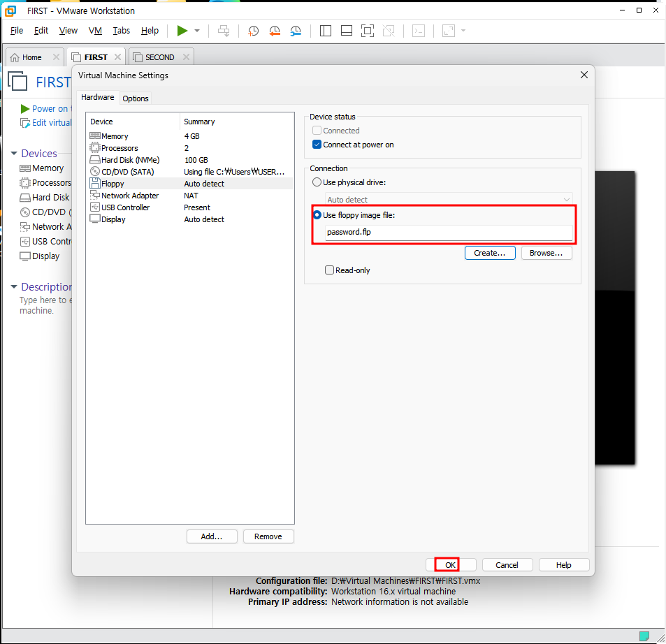666x644 pixels.
Task: Take a snapshot with the clock-plus icon
Action: pos(253,31)
